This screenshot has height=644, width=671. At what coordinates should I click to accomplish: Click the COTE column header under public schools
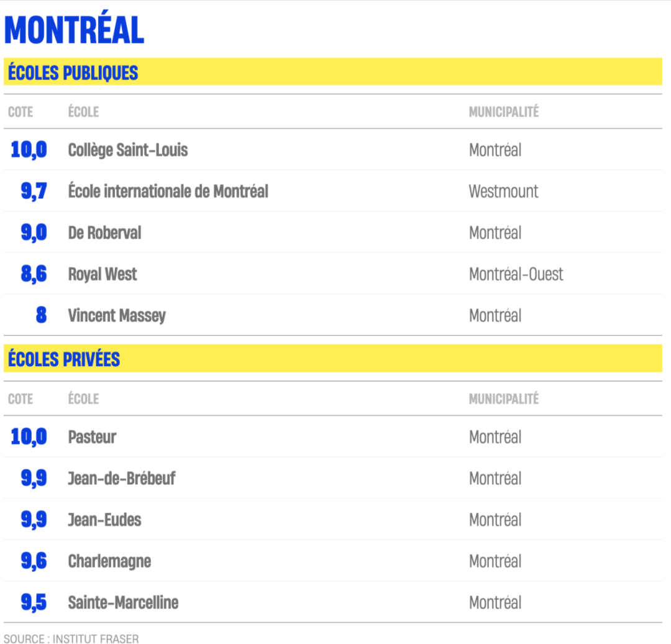pos(21,112)
